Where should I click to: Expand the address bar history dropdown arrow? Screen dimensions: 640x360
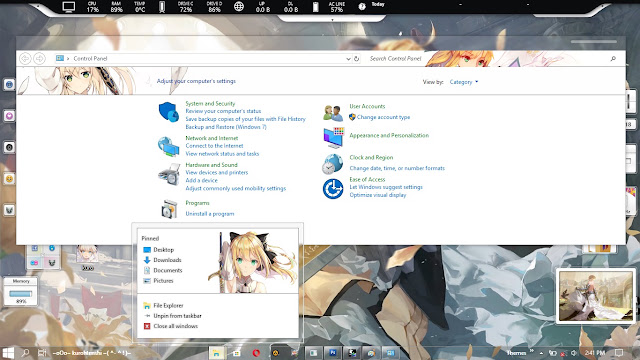click(348, 59)
